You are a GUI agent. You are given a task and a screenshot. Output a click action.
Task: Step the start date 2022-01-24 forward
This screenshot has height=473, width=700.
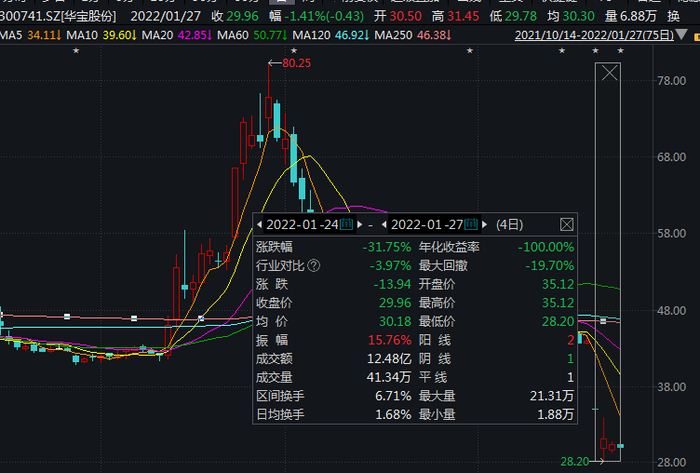[360, 224]
